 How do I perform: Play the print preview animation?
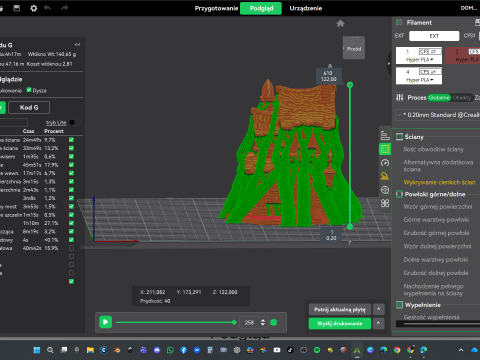coord(105,322)
